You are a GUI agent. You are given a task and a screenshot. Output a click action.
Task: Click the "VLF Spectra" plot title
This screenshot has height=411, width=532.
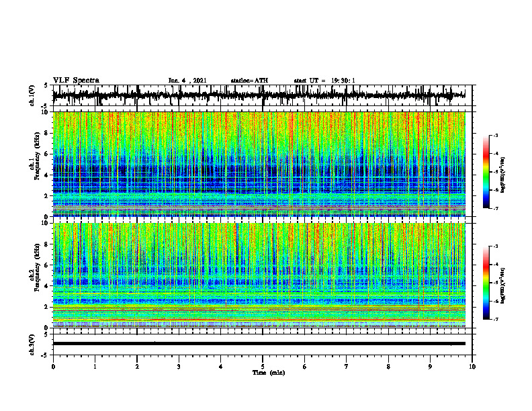(76, 81)
